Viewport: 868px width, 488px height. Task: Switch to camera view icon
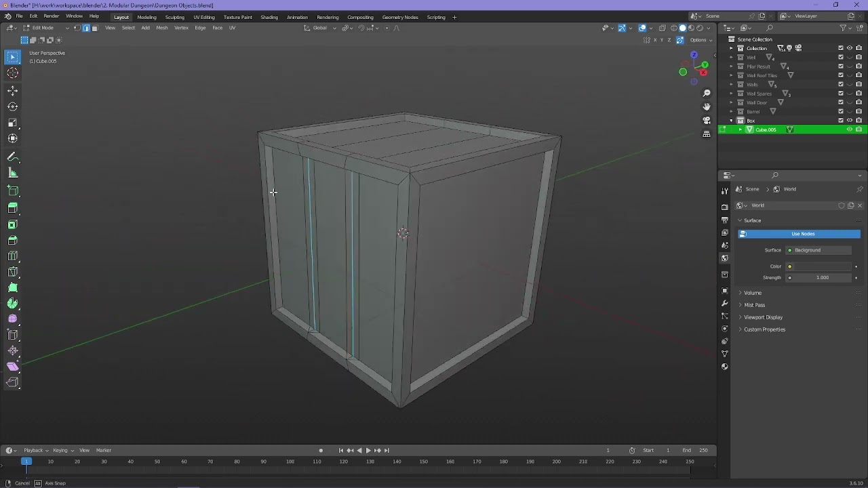707,121
